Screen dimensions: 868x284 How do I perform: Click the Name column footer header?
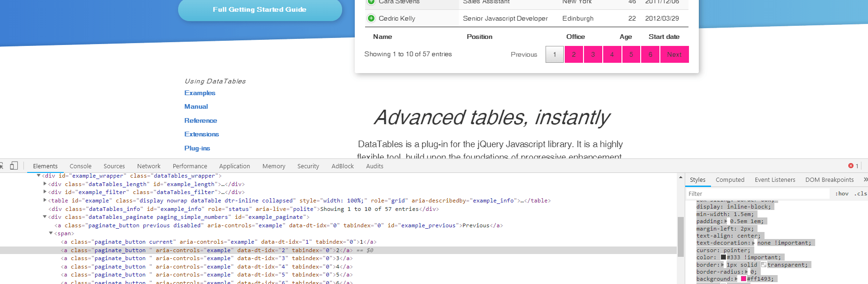click(382, 37)
